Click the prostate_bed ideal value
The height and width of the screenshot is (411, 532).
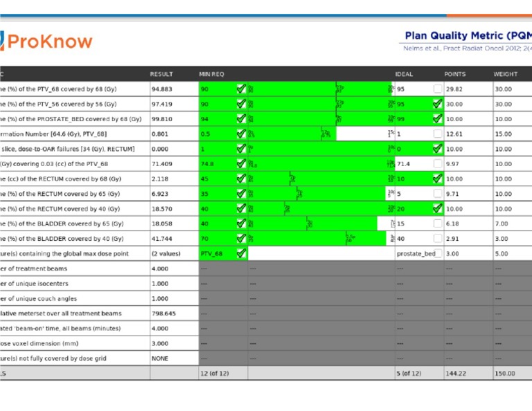[416, 254]
